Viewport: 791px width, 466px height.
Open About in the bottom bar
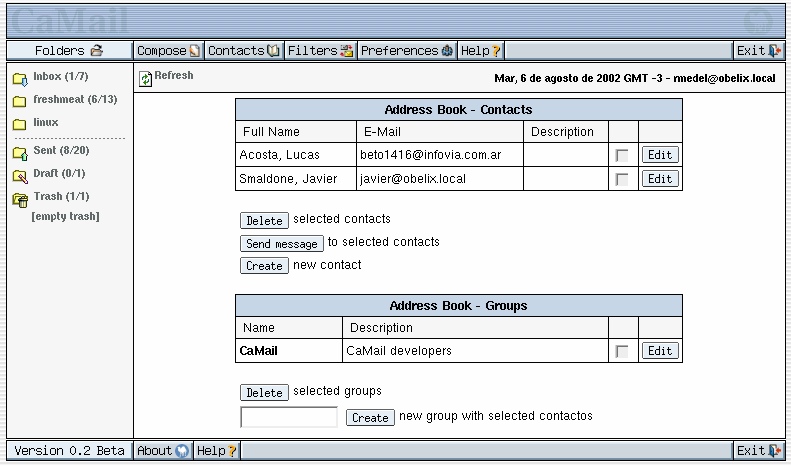tap(162, 451)
